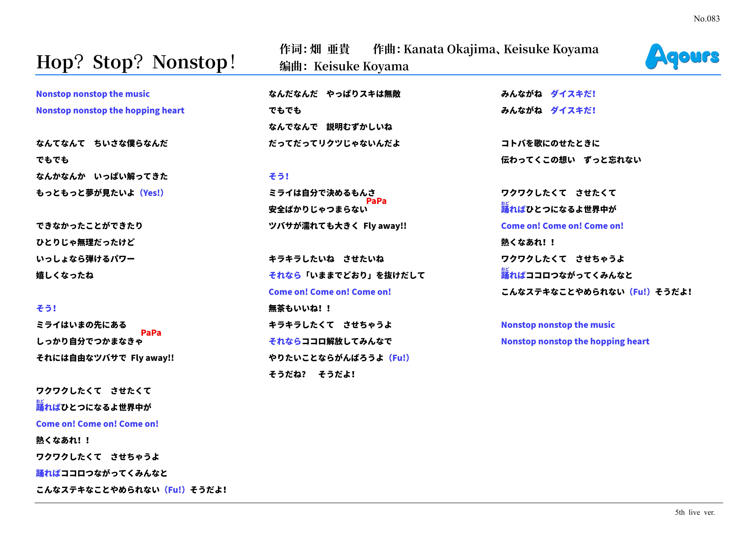This screenshot has width=756, height=534.
Task: Click the blue そう! at the top of the middle column
Action: (x=279, y=176)
